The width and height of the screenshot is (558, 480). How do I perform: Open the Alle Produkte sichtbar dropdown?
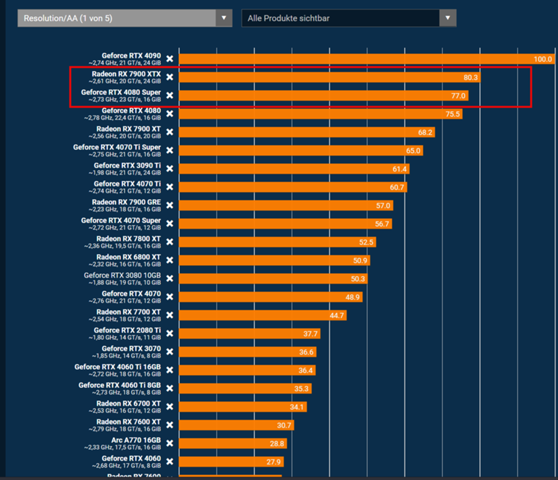pos(349,18)
